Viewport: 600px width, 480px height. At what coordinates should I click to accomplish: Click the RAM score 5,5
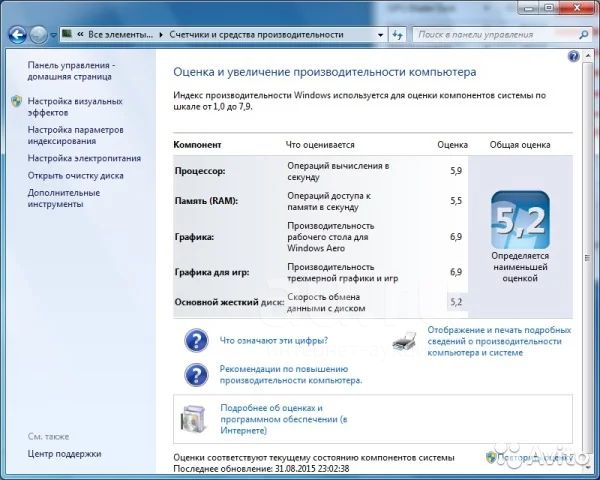coord(456,201)
